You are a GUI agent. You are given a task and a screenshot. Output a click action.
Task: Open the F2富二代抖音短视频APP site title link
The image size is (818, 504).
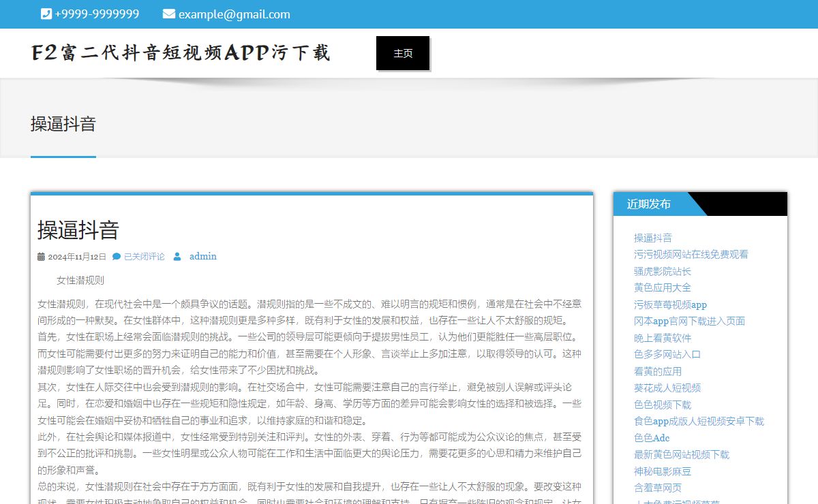click(x=181, y=52)
